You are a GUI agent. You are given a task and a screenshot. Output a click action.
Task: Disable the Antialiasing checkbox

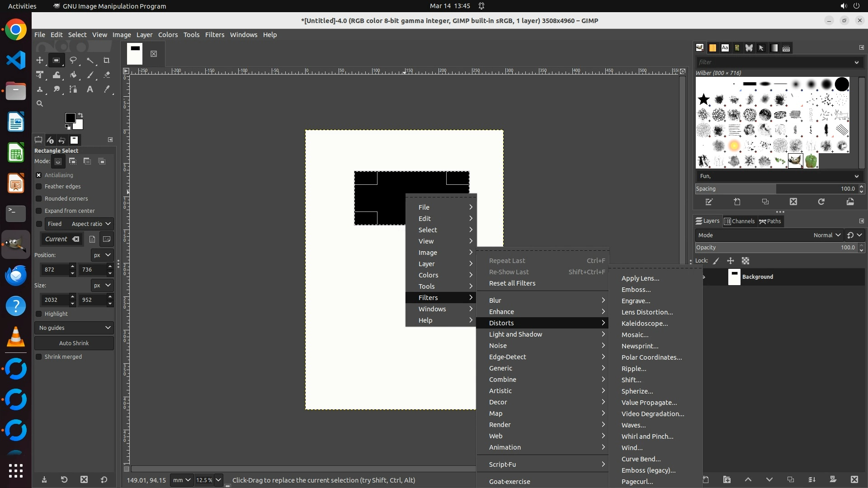[39, 175]
